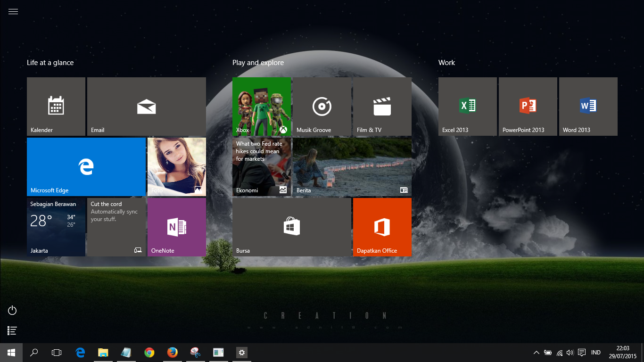
Task: Open the All apps list
Action: tap(12, 330)
